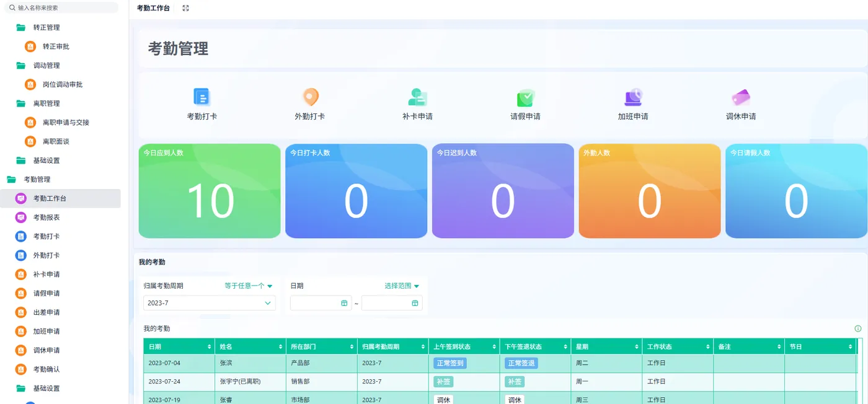Focus the search box 输入名称来搜索

coord(62,8)
